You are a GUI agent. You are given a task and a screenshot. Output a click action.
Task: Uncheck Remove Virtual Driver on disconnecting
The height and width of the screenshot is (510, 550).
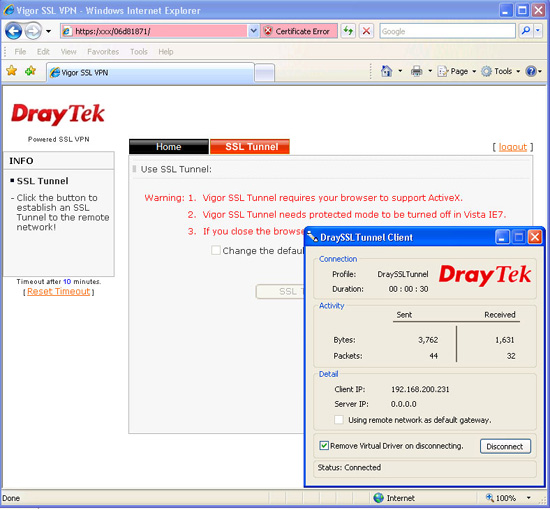(x=324, y=446)
